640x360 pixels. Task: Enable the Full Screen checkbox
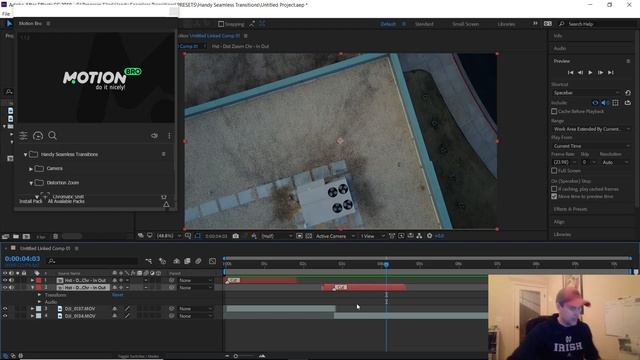click(554, 171)
